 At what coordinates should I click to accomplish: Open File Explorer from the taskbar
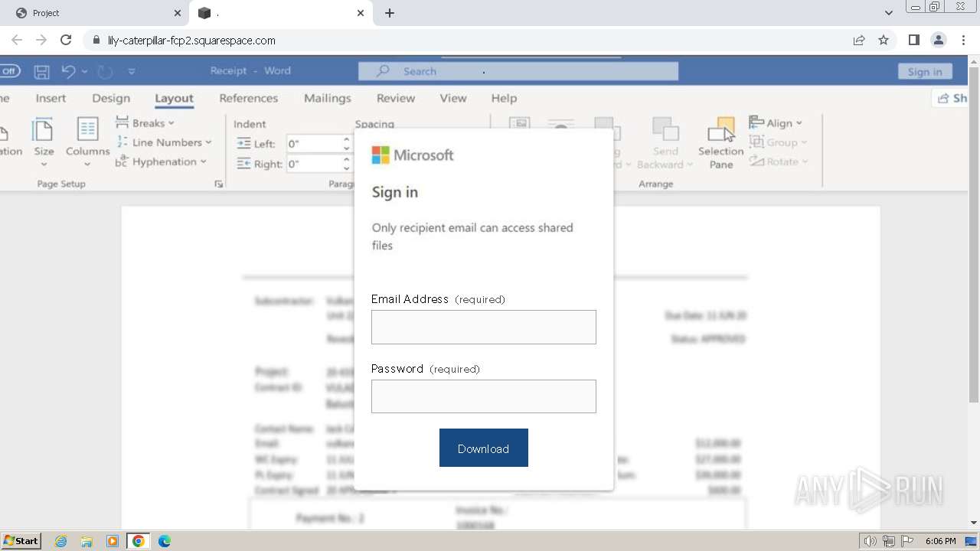(87, 541)
